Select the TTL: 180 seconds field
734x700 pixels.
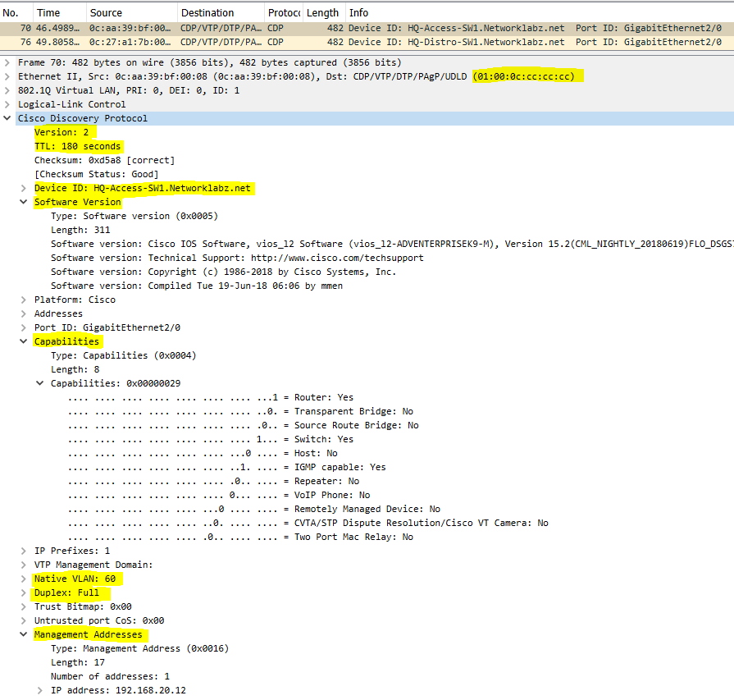(x=77, y=146)
